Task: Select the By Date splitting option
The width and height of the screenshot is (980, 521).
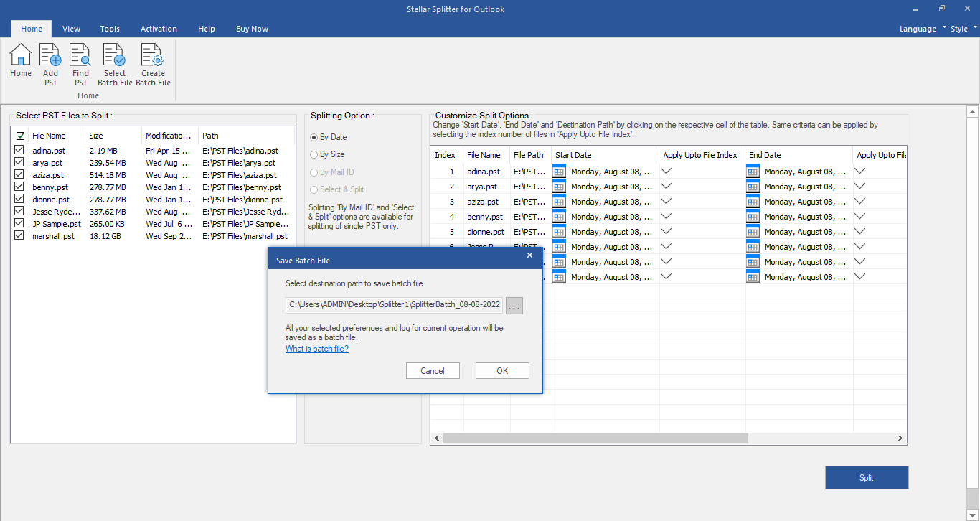Action: tap(329, 137)
